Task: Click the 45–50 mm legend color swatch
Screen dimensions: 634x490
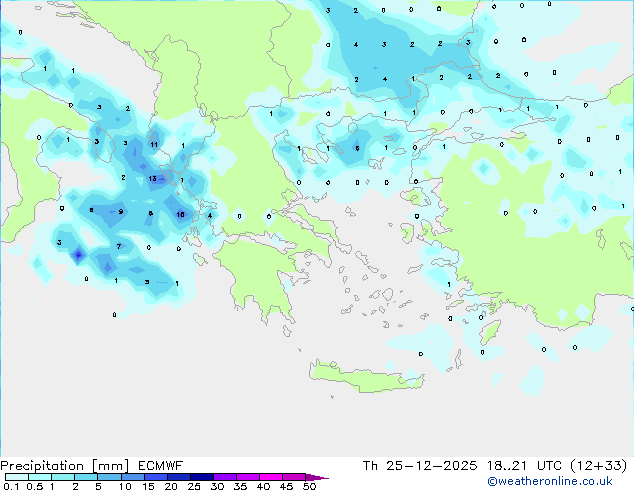Action: click(x=294, y=477)
